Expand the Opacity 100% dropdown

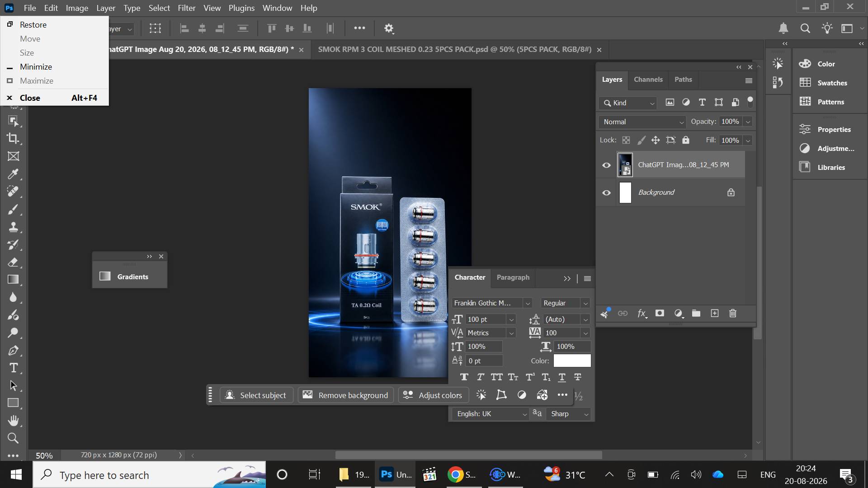[x=748, y=122]
